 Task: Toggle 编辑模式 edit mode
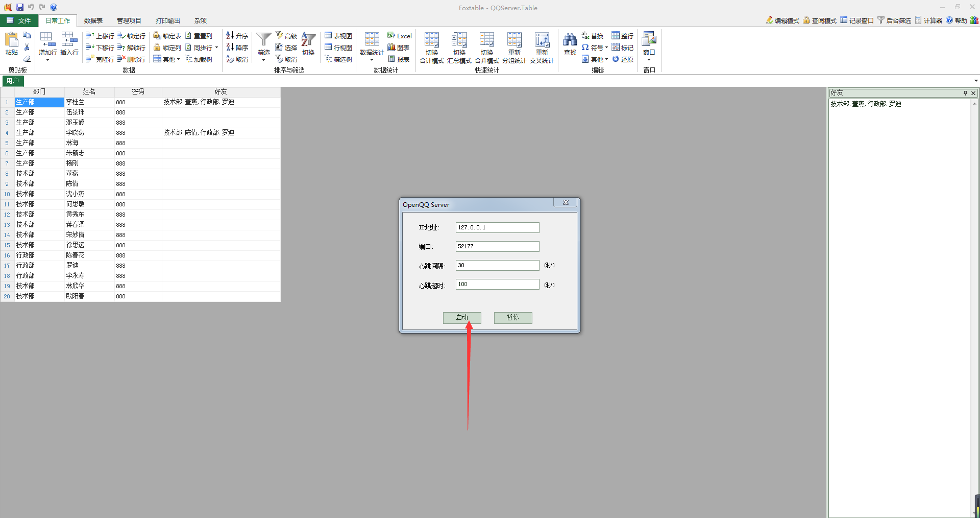point(782,20)
